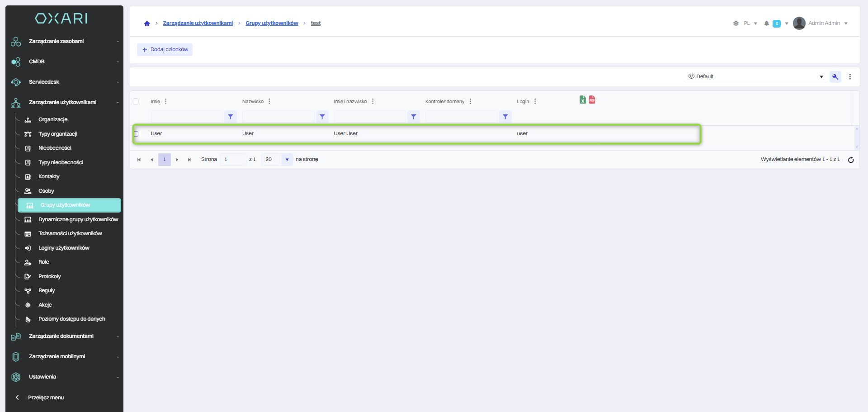Image resolution: width=868 pixels, height=412 pixels.
Task: Export table to Excel file
Action: (583, 100)
